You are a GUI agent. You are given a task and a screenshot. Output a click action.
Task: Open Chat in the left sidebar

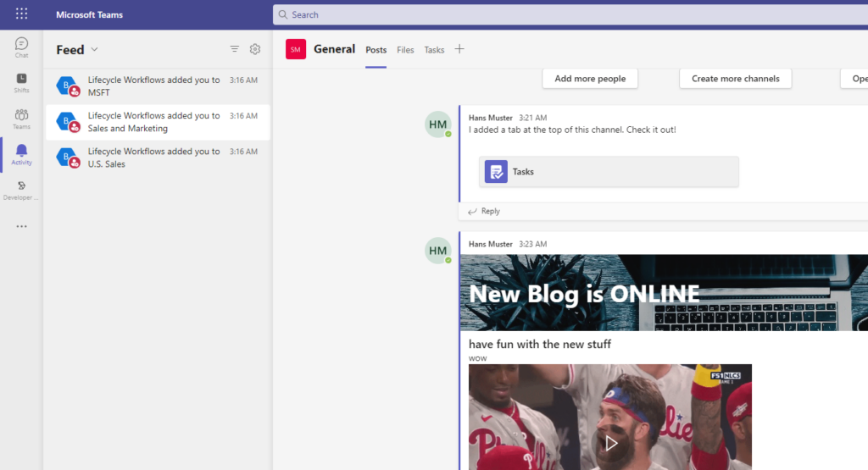pos(21,47)
